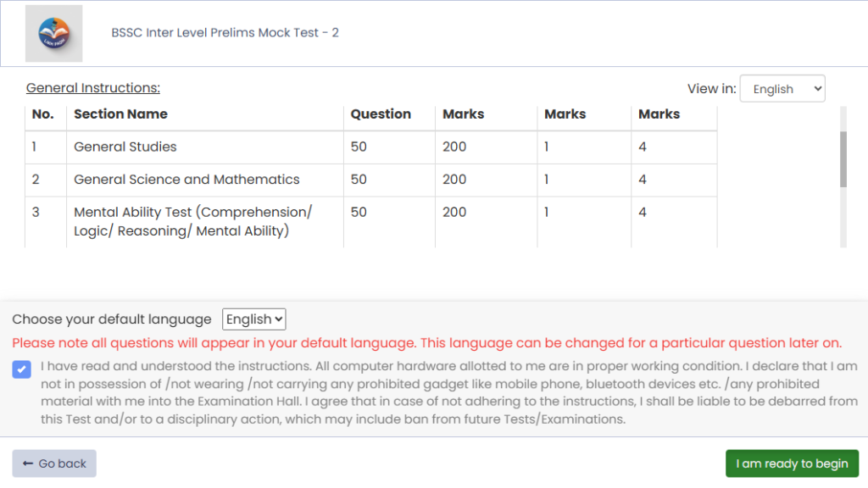The image size is (868, 488).
Task: Click the row number 2 cell
Action: click(36, 180)
